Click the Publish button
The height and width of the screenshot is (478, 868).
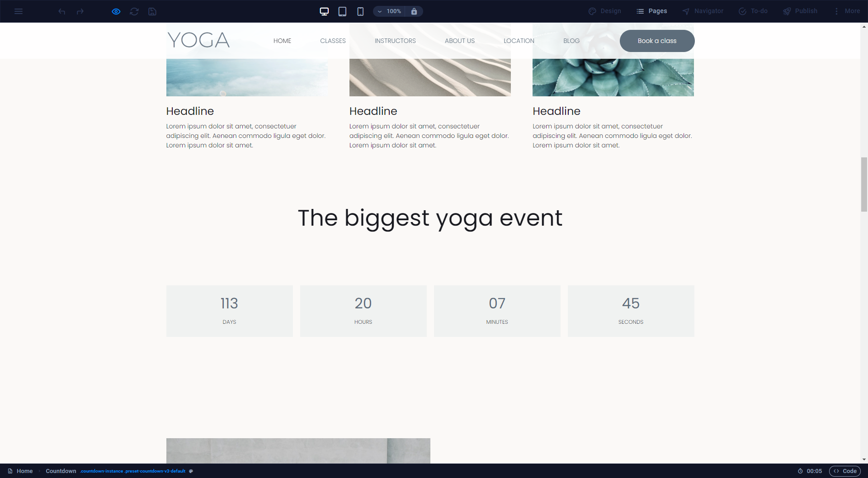pos(800,11)
